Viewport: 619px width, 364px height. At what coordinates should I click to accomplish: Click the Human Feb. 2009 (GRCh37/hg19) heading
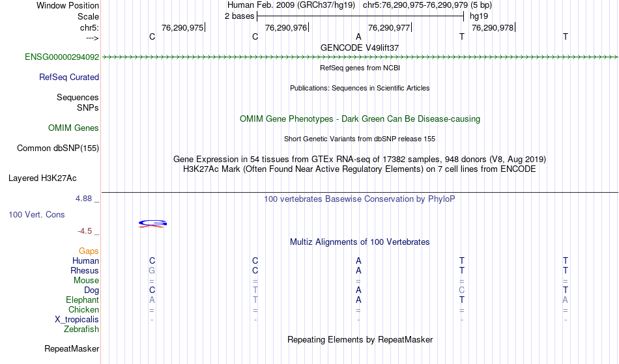pos(291,5)
